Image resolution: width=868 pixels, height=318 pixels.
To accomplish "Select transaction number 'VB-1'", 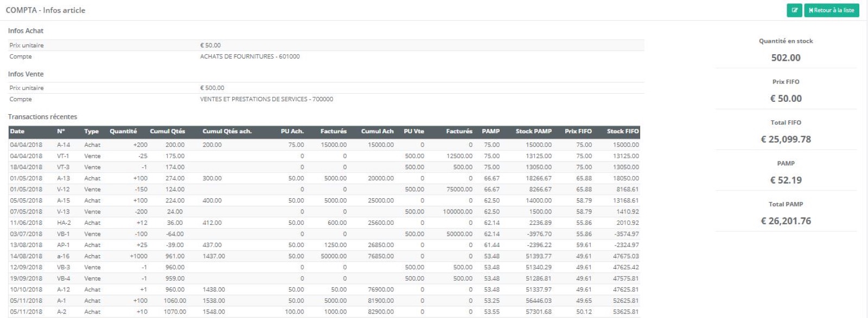I will pyautogui.click(x=63, y=234).
